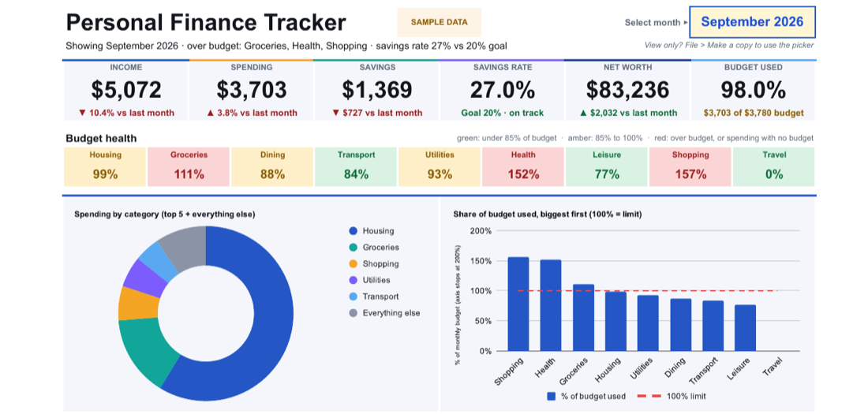Select the Savings Rate value 27.0%
The width and height of the screenshot is (868, 414).
click(x=503, y=90)
